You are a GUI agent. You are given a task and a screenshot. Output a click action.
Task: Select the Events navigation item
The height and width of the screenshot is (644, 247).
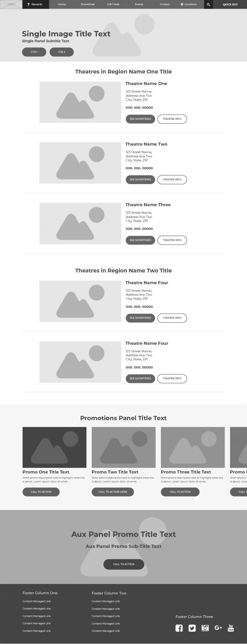[x=139, y=5]
